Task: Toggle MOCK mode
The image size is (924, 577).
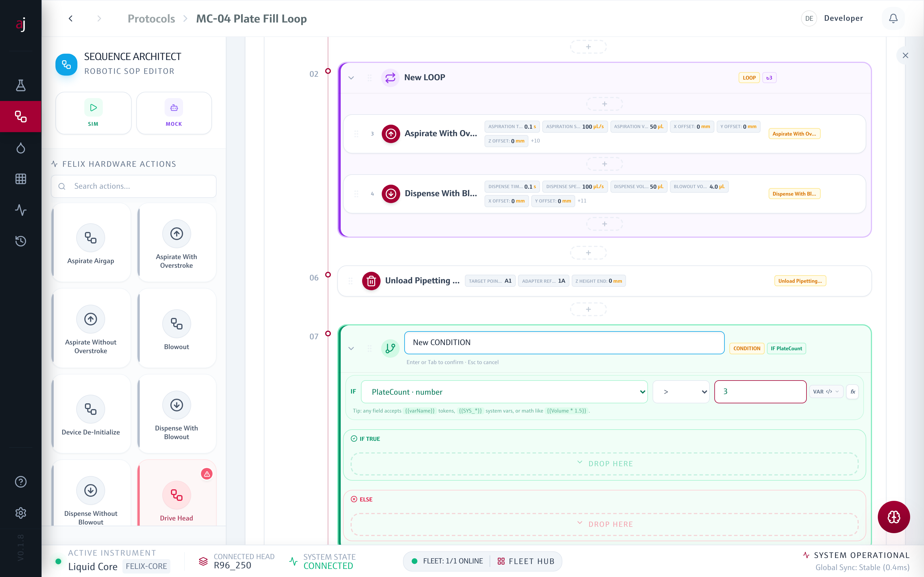Action: [174, 113]
